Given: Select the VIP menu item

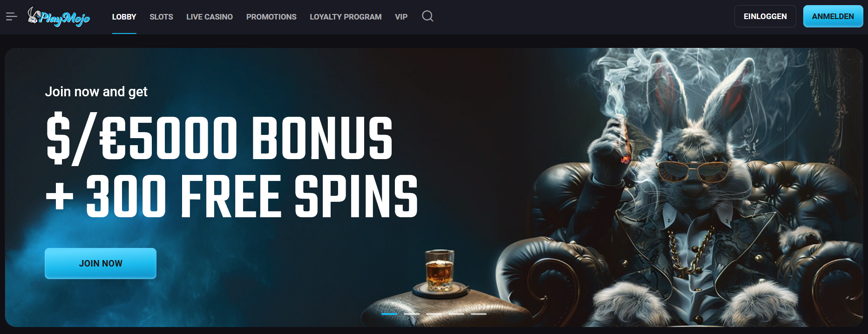Looking at the screenshot, I should 401,17.
